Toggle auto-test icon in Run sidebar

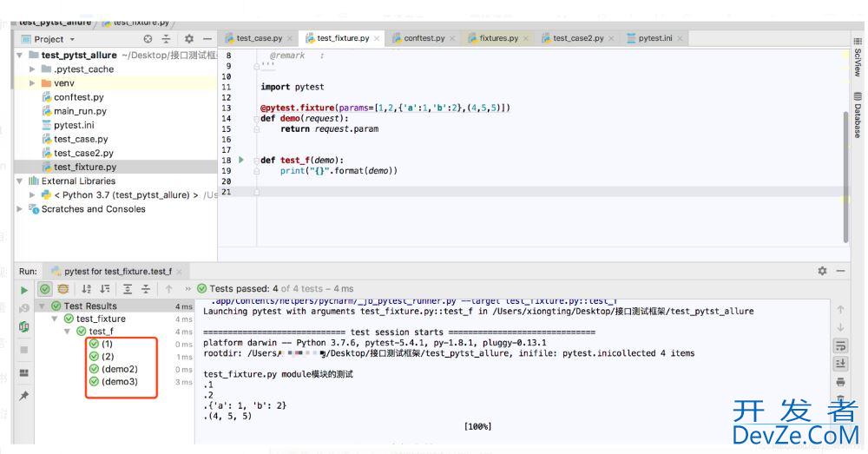tap(23, 326)
